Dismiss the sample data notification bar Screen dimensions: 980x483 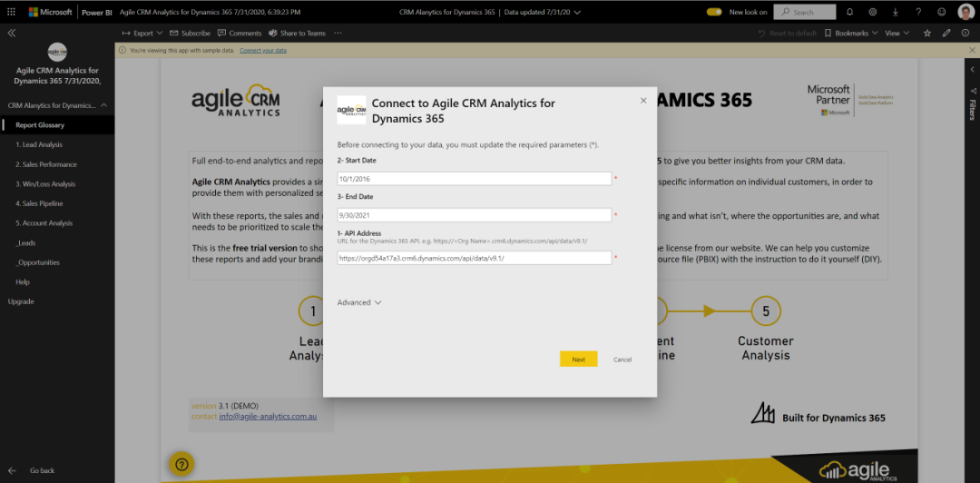click(972, 50)
